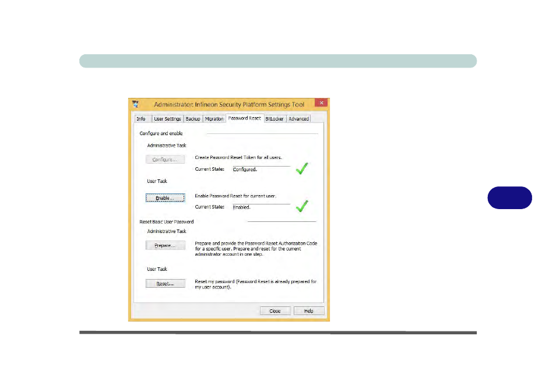Click the Current State field showing Enabled.
Screen dimensions: 556x392
[261, 207]
